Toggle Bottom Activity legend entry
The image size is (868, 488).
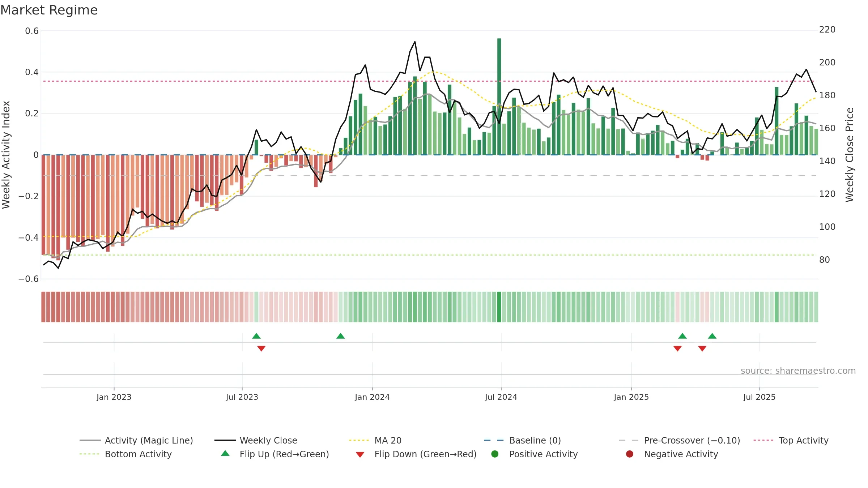tap(125, 454)
